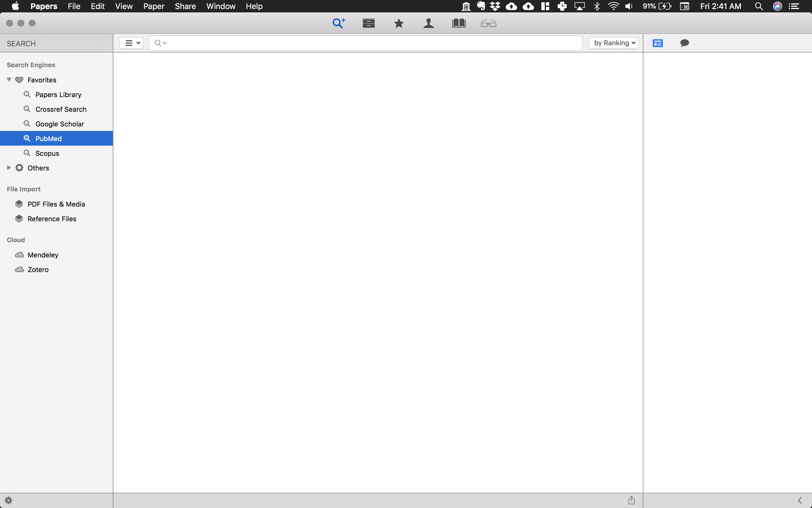The image size is (812, 508).
Task: Click the Wi-Fi status icon
Action: point(613,6)
